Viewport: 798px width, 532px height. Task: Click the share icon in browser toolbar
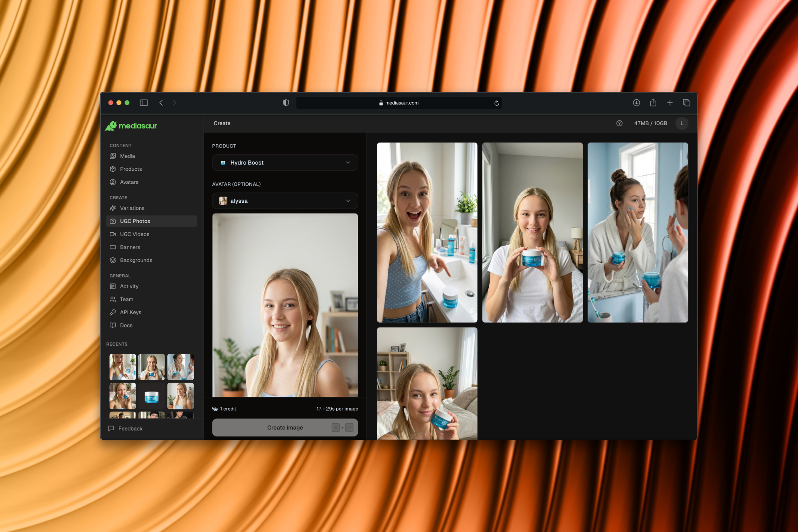pyautogui.click(x=653, y=103)
